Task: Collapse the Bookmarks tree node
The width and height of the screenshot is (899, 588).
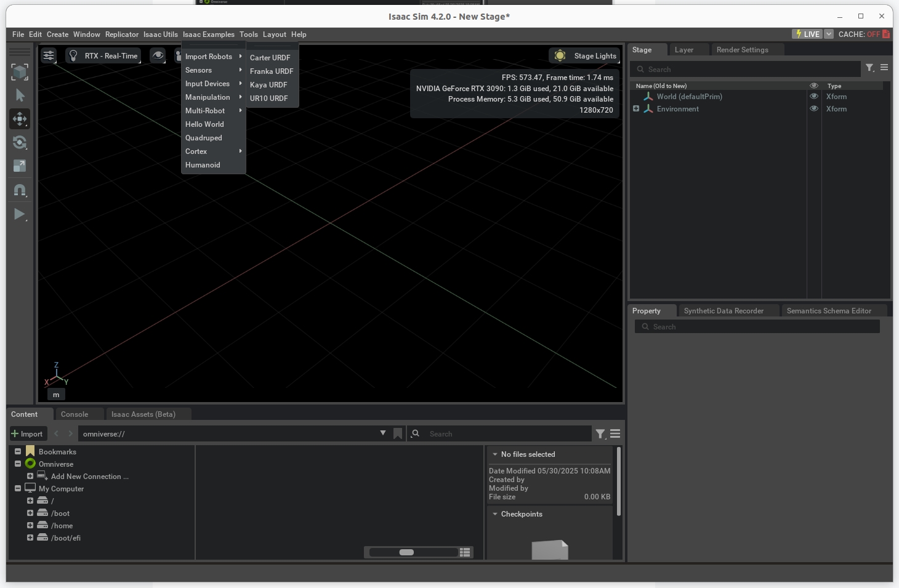Action: (18, 451)
